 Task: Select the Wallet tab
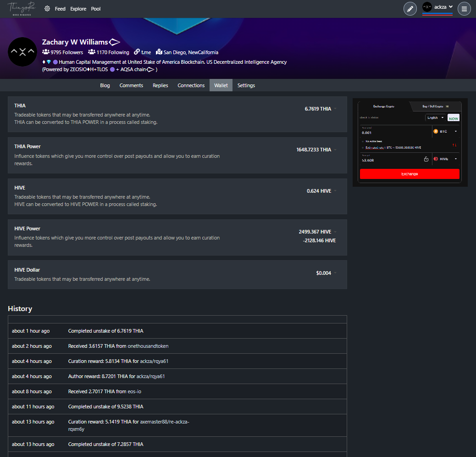click(x=221, y=85)
